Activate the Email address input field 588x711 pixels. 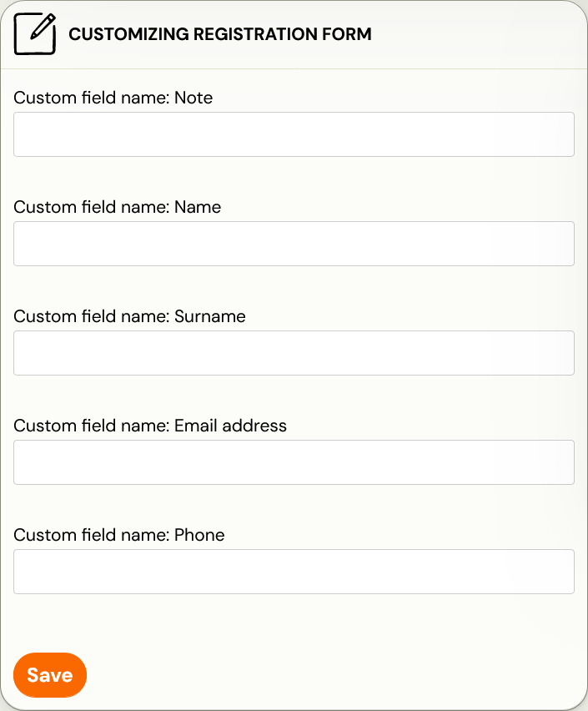coord(294,462)
